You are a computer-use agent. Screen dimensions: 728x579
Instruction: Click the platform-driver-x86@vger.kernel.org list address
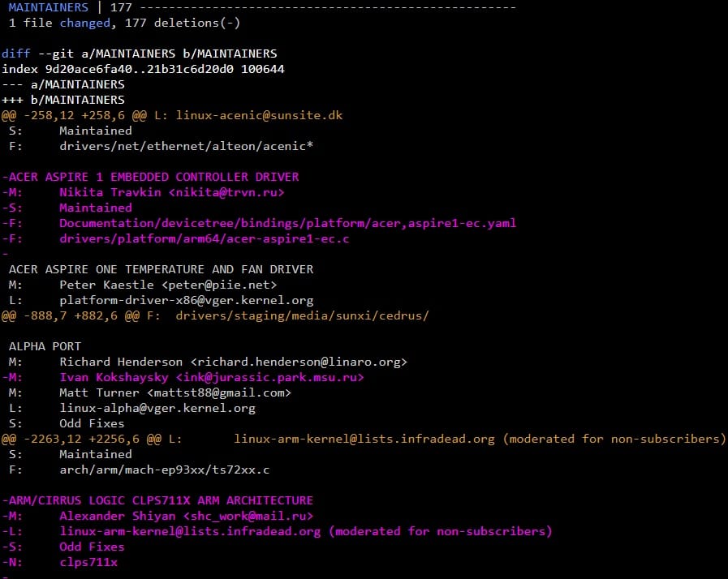187,300
